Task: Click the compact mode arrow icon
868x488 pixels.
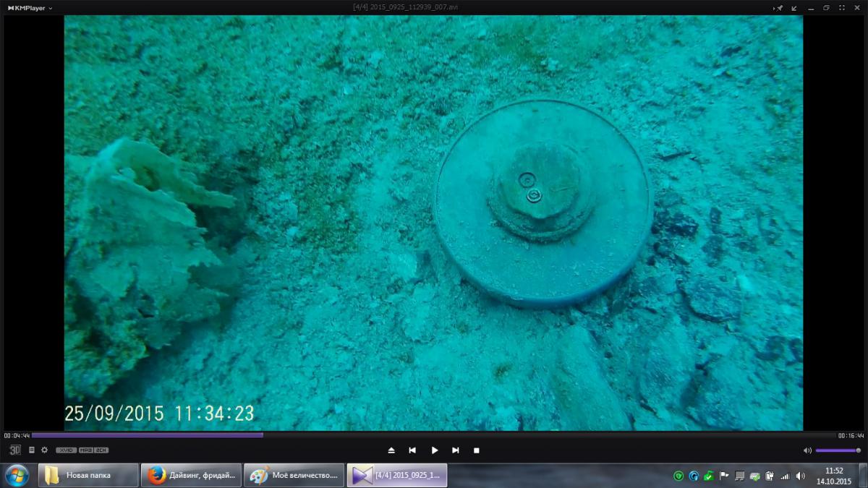Action: pos(794,7)
